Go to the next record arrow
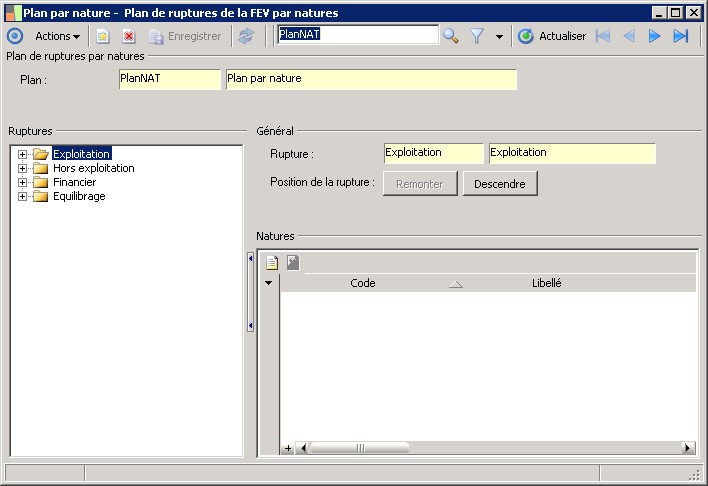Screen dimensions: 708x486 [655, 36]
